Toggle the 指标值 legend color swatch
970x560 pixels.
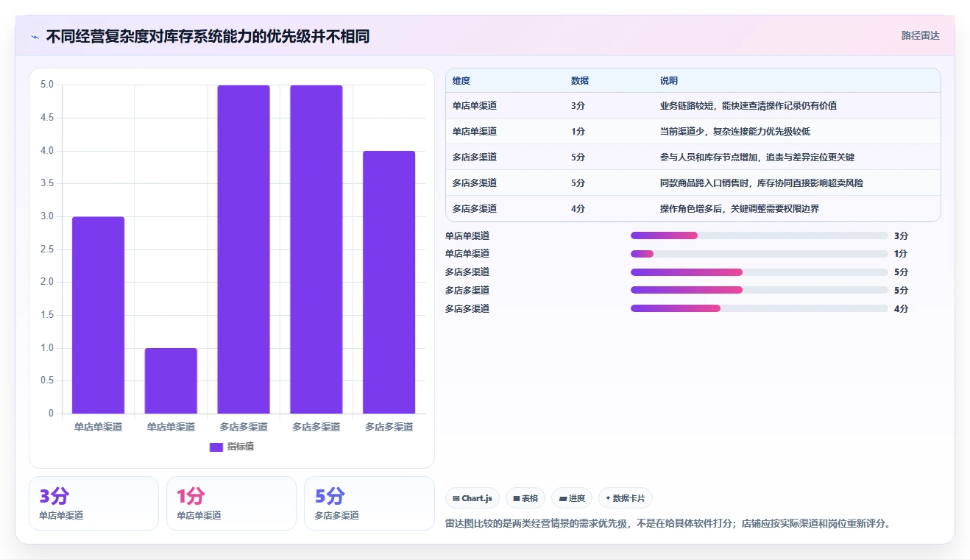(216, 447)
